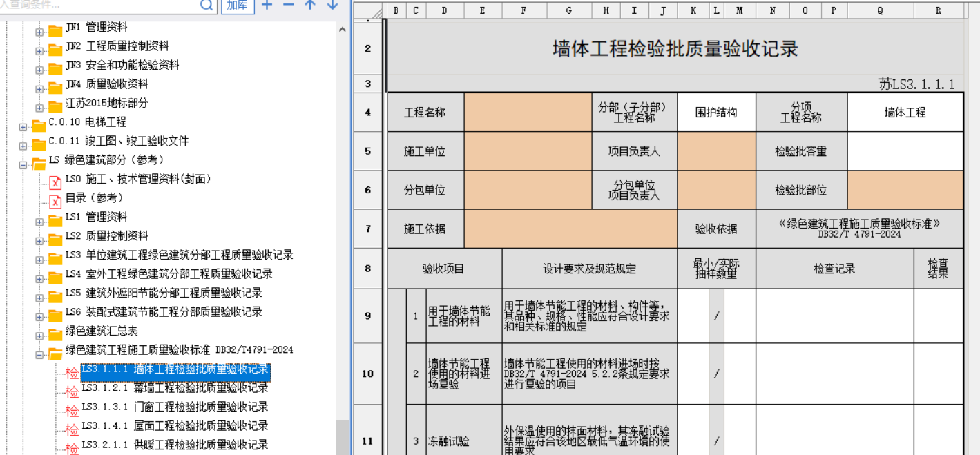Click the 施工依据 input cell

570,229
